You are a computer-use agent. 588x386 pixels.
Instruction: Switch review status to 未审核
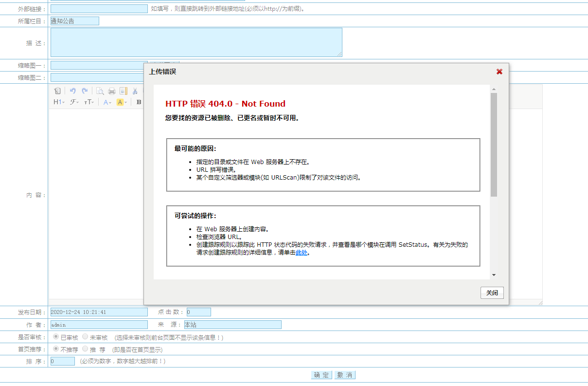[84, 337]
